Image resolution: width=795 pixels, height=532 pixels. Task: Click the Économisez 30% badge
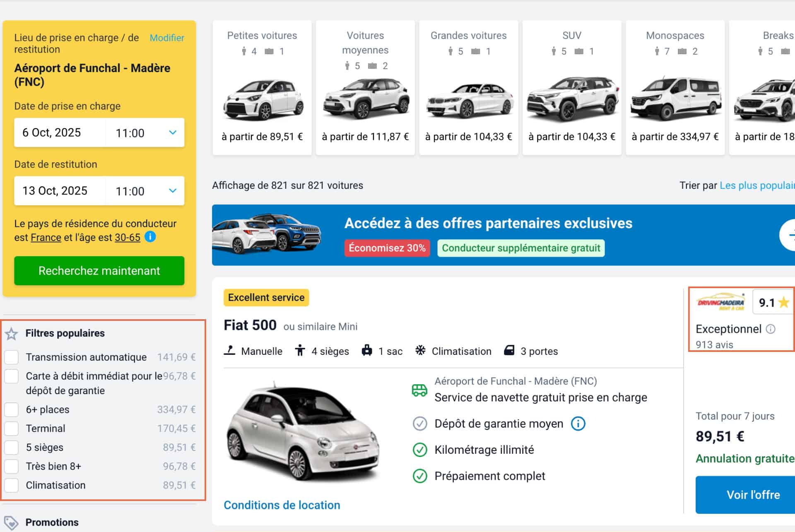387,248
